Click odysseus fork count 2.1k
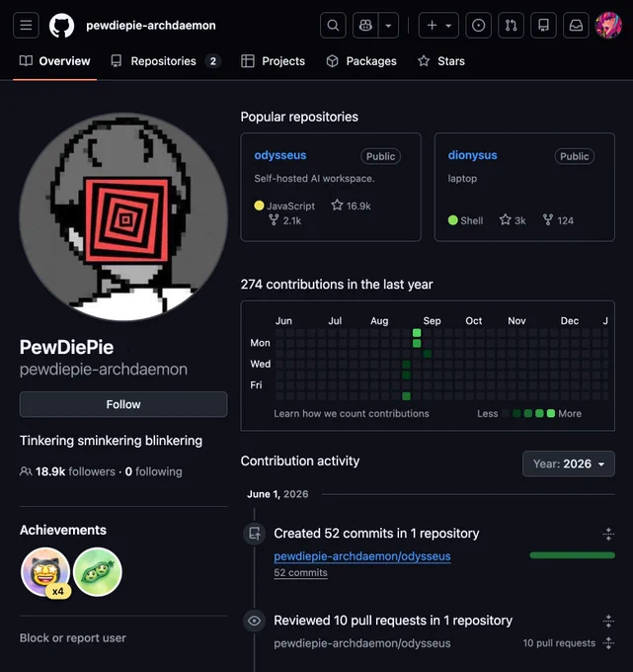Viewport: 633px width, 672px height. pyautogui.click(x=284, y=220)
